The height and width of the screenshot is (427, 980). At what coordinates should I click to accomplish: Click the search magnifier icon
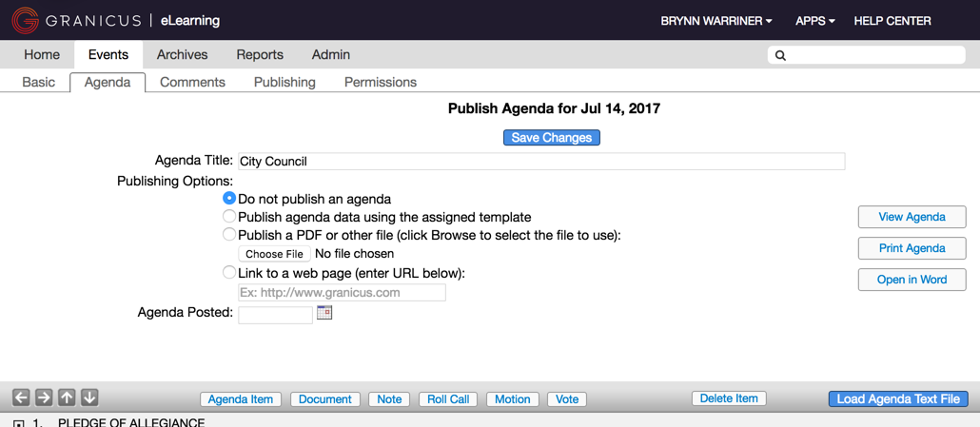(780, 55)
